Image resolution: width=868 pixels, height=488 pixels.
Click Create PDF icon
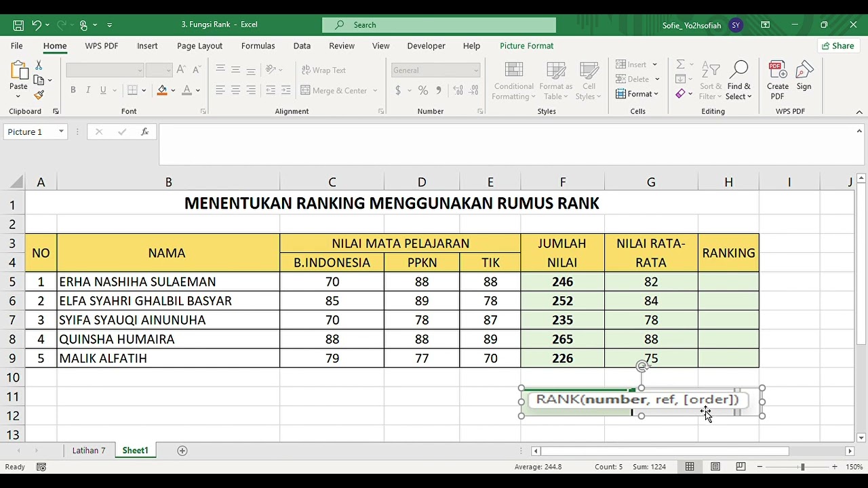pyautogui.click(x=777, y=81)
